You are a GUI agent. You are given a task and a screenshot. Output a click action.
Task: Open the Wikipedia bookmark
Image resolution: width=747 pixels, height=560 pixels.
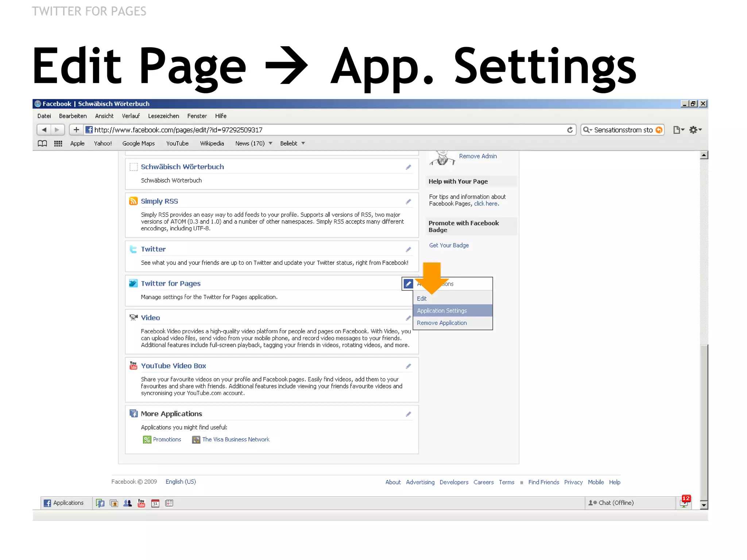point(212,143)
